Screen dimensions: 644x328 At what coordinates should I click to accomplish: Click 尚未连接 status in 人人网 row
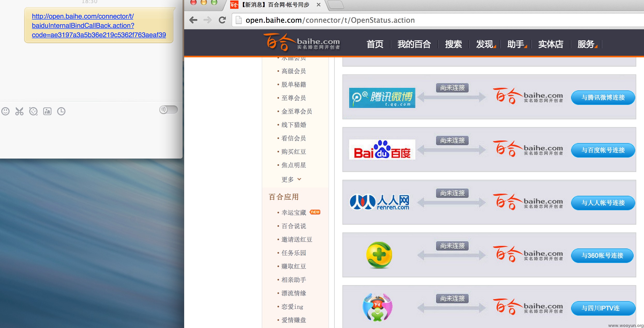[452, 193]
